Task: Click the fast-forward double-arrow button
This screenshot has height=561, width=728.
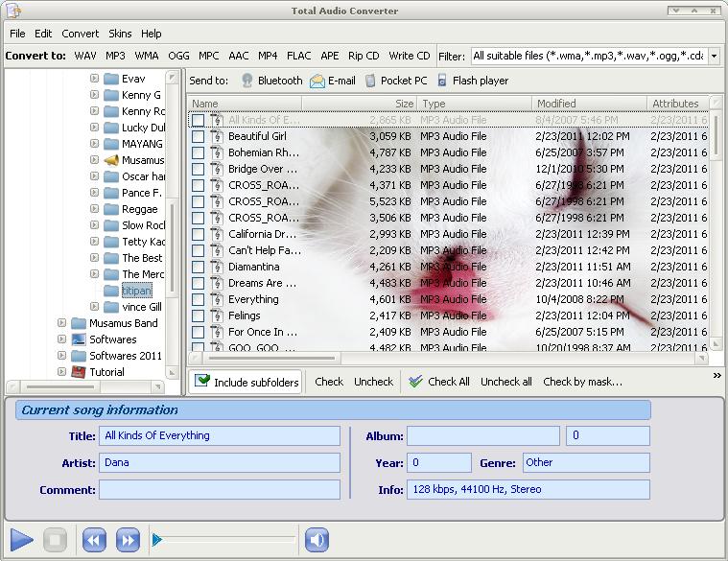Action: tap(128, 540)
